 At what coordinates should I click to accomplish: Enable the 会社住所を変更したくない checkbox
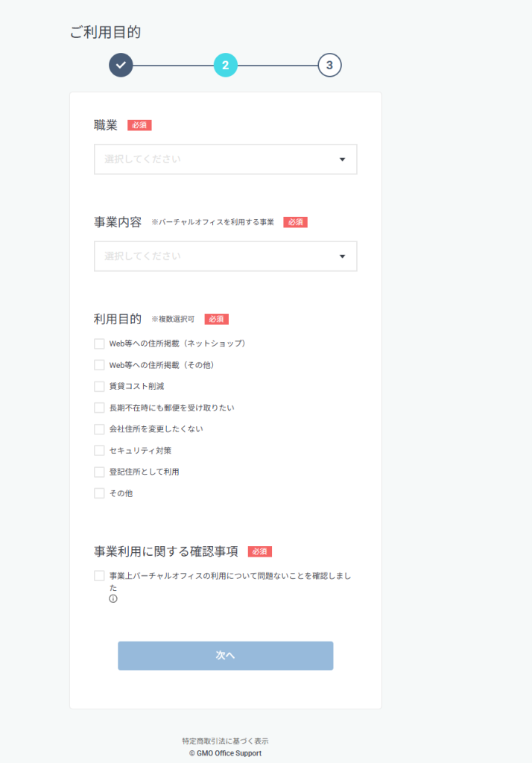[99, 429]
